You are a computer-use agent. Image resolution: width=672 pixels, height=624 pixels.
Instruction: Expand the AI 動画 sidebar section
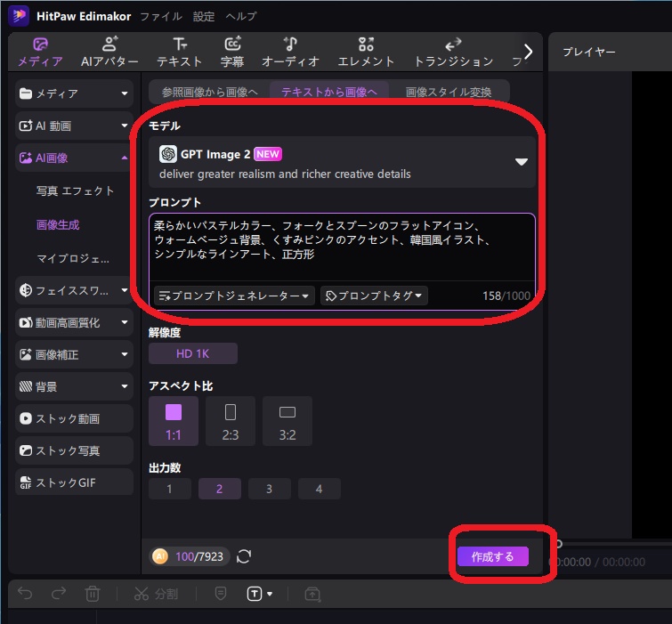click(74, 126)
